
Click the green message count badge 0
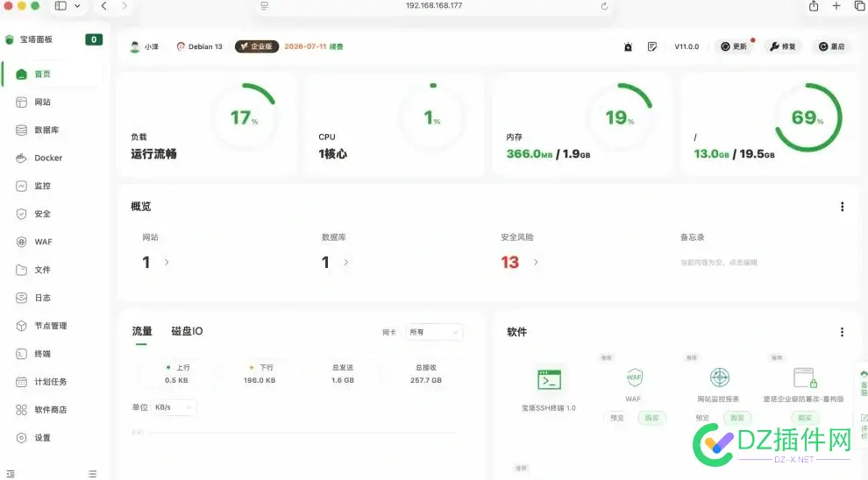pyautogui.click(x=94, y=39)
